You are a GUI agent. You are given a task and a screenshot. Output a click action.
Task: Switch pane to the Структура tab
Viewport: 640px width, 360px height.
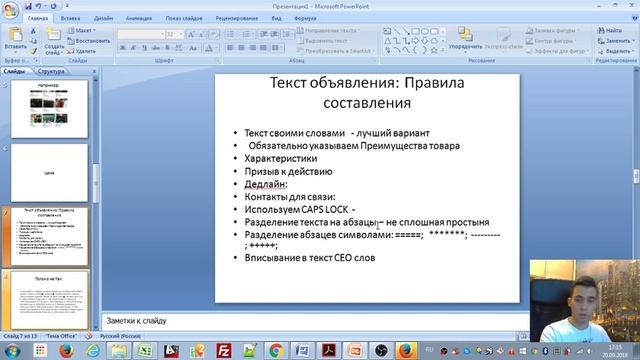(x=51, y=71)
